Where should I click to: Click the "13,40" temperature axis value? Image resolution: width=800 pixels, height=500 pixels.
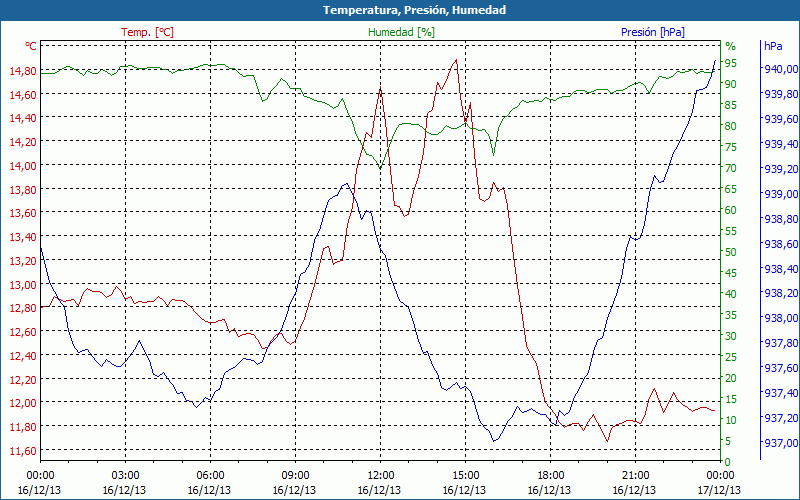23,237
